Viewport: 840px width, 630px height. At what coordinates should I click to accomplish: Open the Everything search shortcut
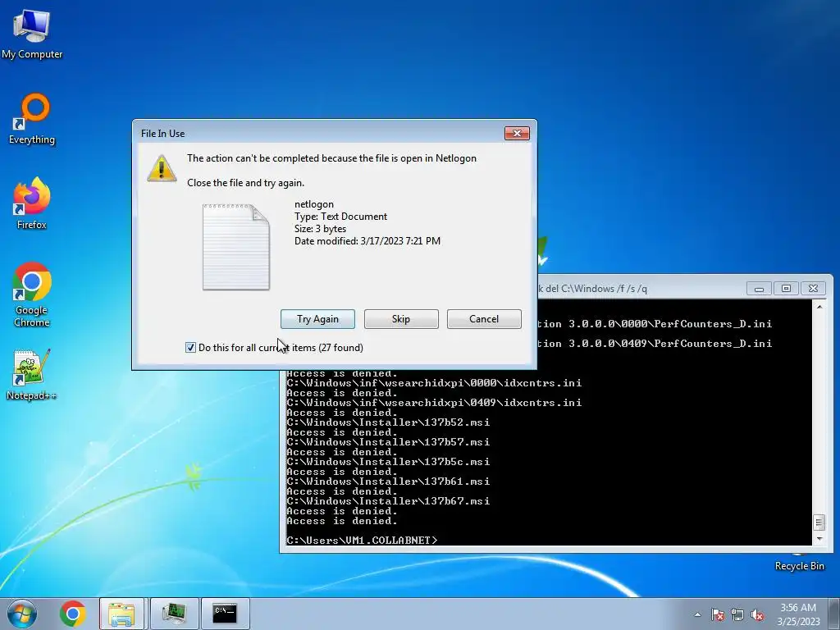(x=32, y=119)
